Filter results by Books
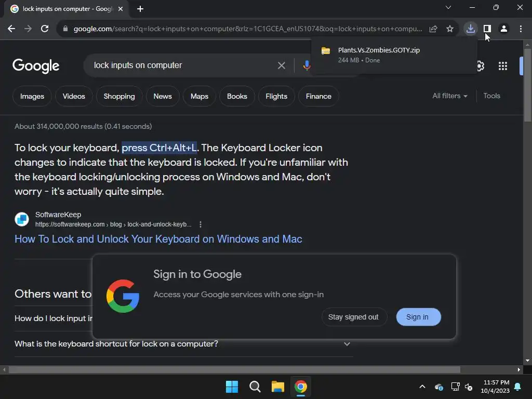Screen dimensions: 532x399 [x=237, y=96]
